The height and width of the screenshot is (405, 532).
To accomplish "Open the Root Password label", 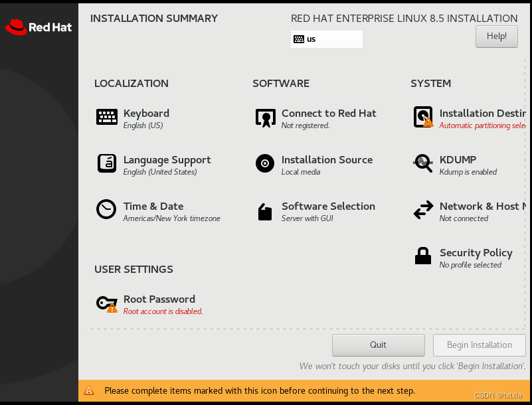I will click(x=159, y=299).
